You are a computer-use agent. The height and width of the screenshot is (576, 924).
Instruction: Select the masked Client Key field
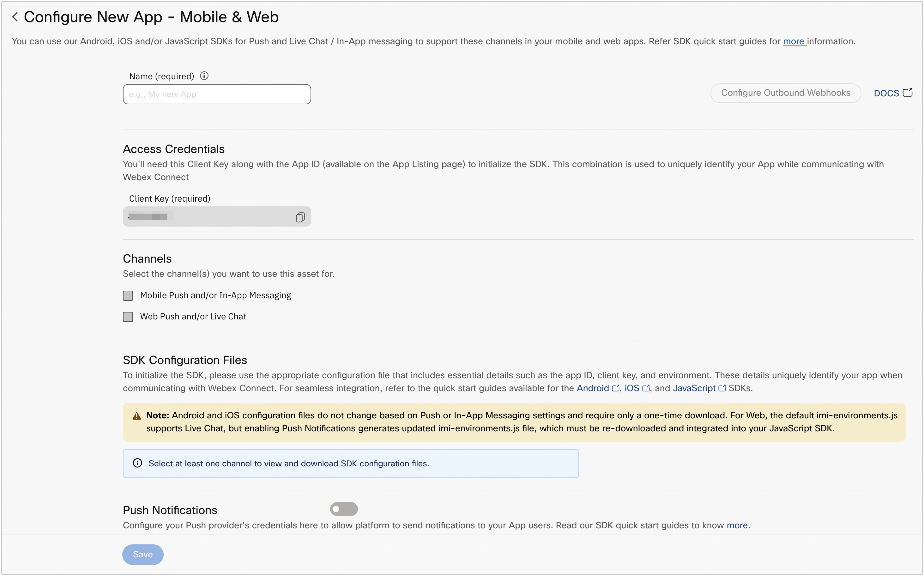click(x=217, y=216)
